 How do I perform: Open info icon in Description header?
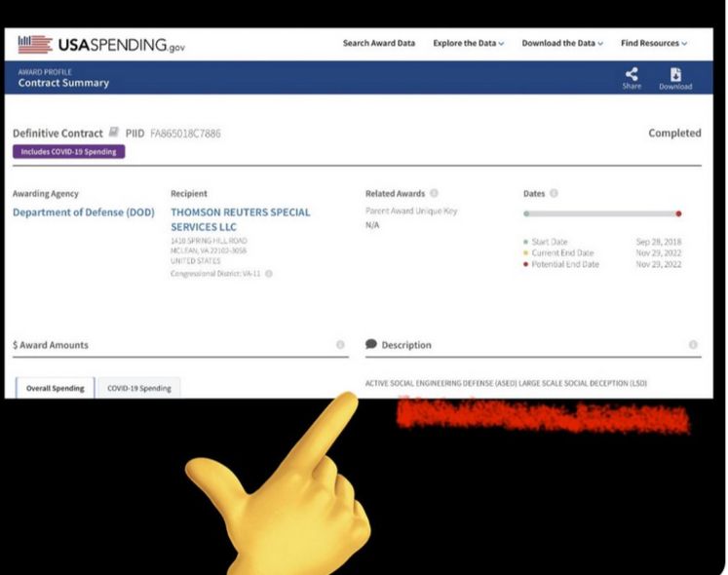coord(693,345)
